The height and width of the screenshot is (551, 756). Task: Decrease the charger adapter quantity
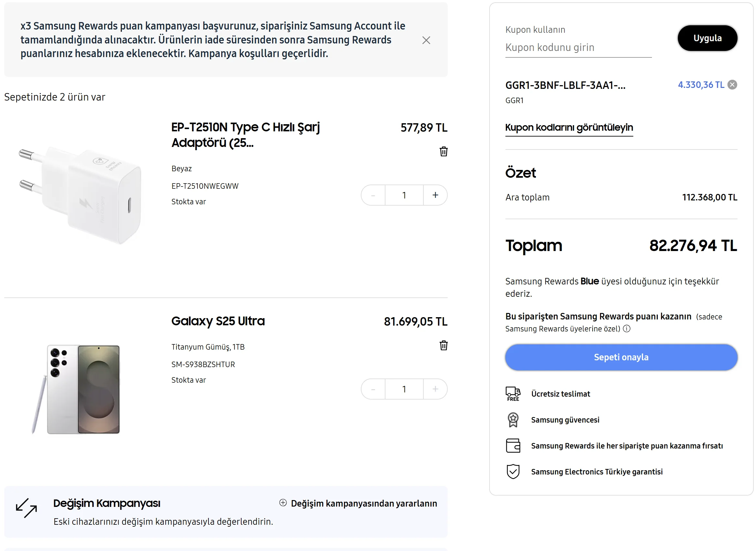point(373,195)
